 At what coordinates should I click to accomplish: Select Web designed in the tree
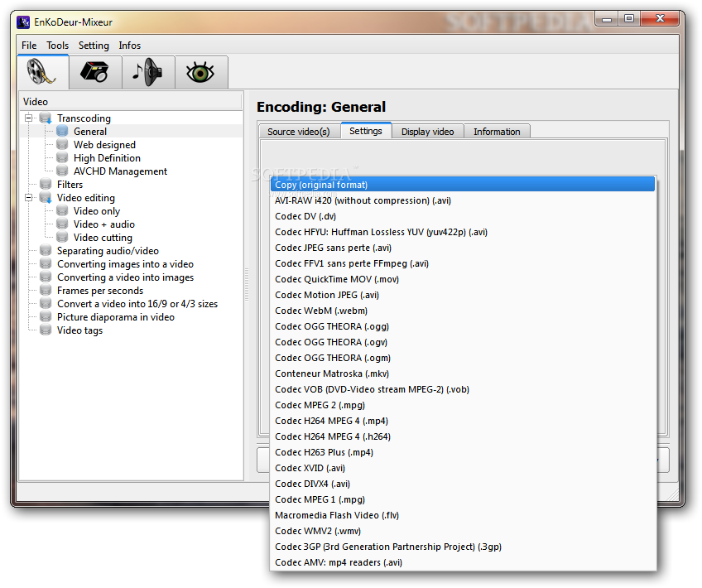click(x=104, y=145)
